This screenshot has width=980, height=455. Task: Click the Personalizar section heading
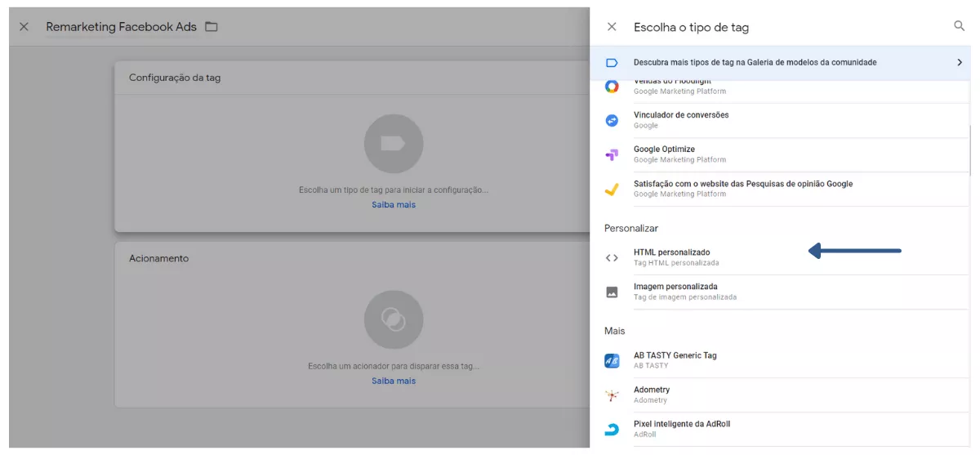click(x=631, y=228)
